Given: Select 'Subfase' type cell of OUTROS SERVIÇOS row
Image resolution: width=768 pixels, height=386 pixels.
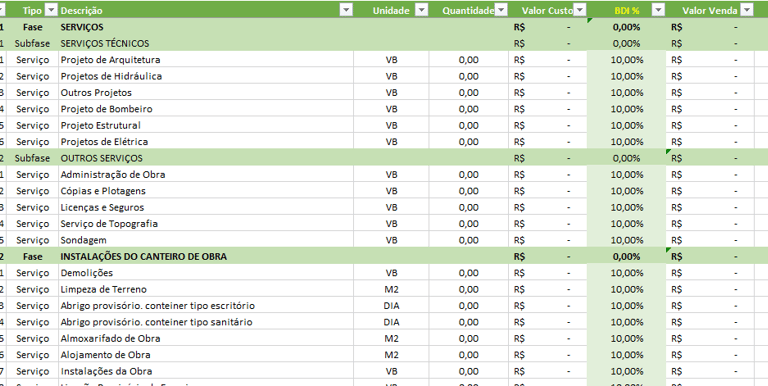Looking at the screenshot, I should (32, 158).
